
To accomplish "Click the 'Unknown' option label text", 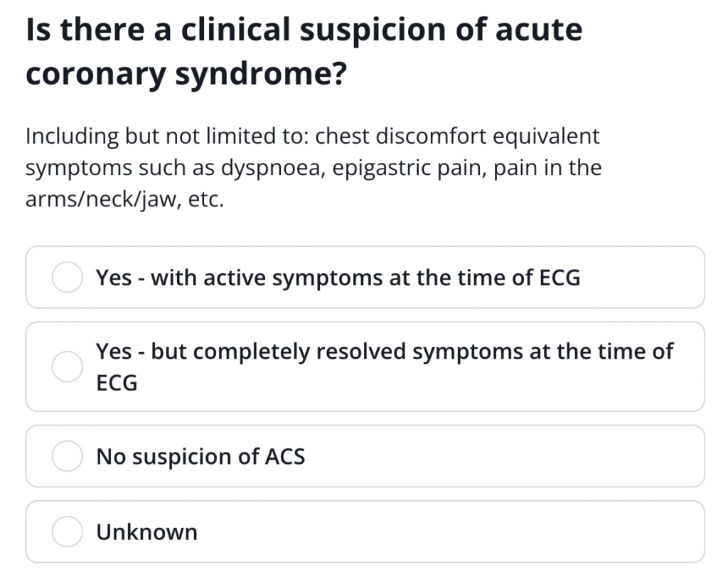I will pos(147,531).
